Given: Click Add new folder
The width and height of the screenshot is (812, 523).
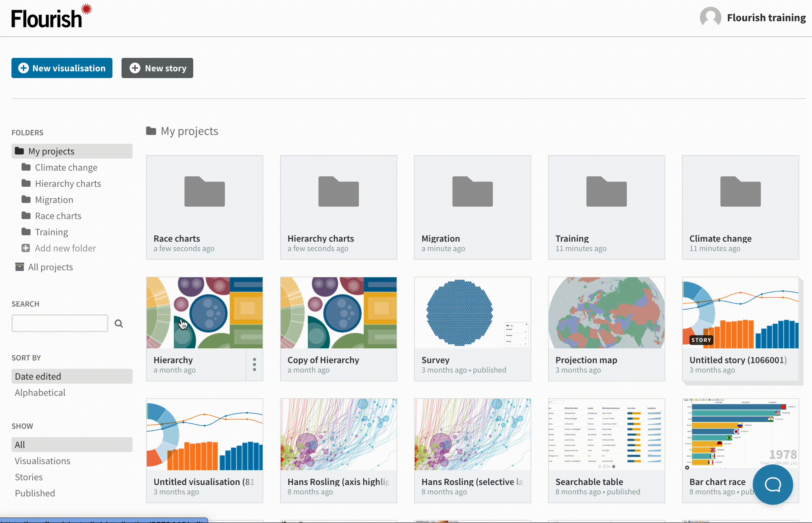Looking at the screenshot, I should tap(65, 248).
